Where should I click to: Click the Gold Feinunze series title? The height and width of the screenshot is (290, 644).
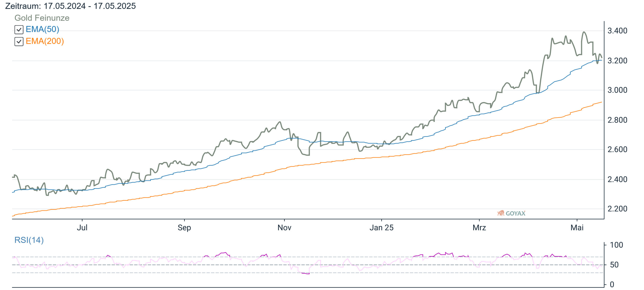tap(42, 18)
